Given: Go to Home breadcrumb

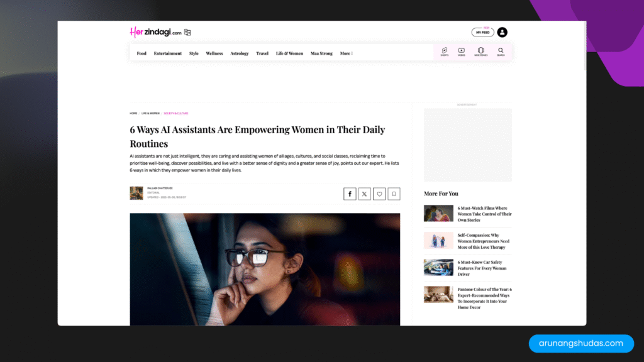Looking at the screenshot, I should (x=133, y=113).
